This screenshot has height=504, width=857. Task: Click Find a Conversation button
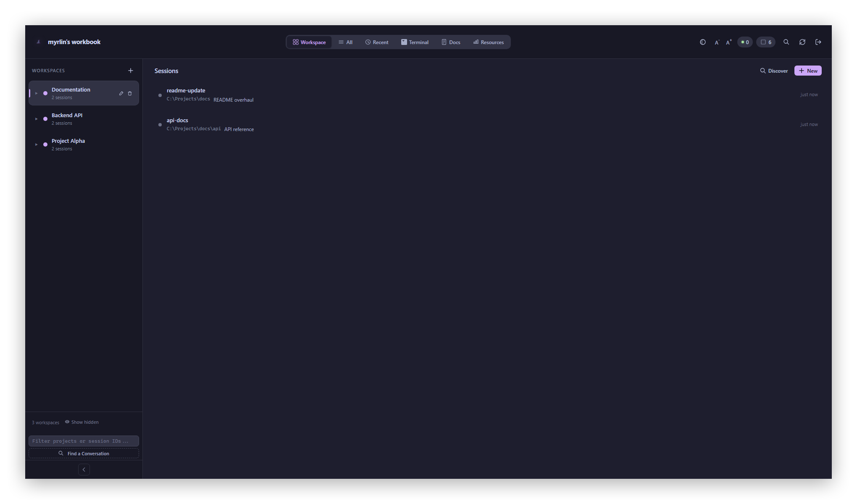[84, 453]
